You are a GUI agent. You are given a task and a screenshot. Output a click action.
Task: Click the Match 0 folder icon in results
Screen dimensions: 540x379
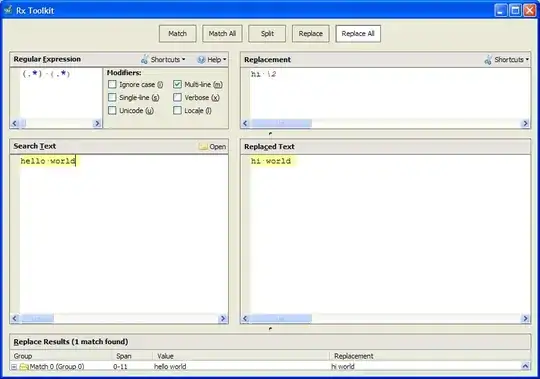24,367
